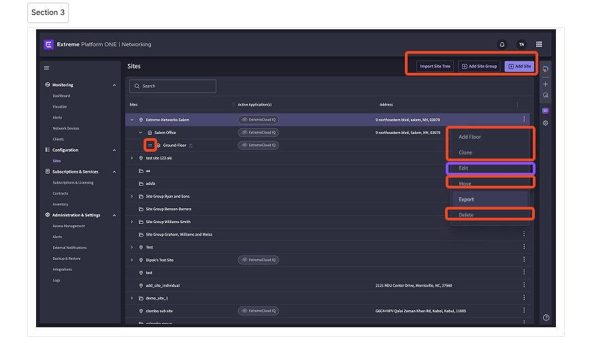592x364 pixels.
Task: Click the drag handle beside Ground Floor
Action: 150,146
